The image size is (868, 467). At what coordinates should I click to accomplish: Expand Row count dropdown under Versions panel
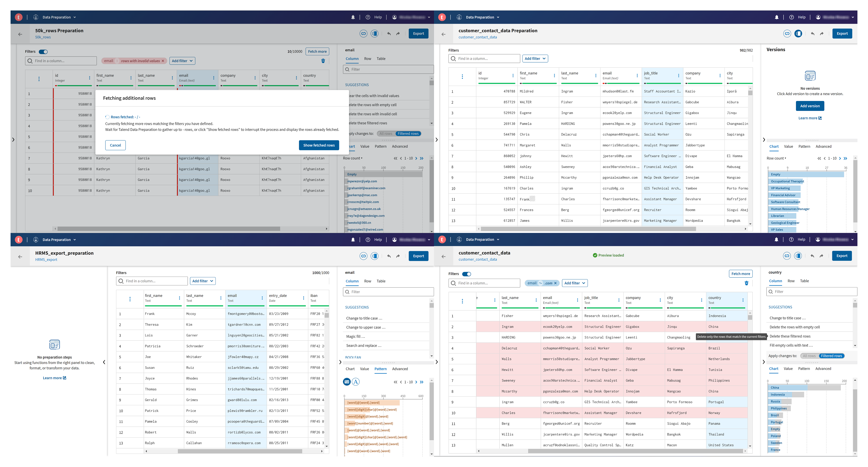(x=776, y=158)
